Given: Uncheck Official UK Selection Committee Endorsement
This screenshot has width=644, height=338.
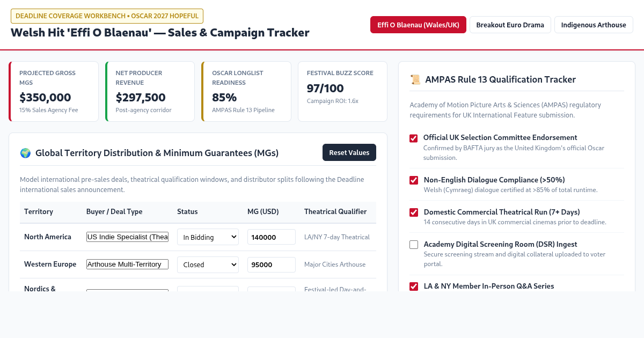Looking at the screenshot, I should pos(414,138).
